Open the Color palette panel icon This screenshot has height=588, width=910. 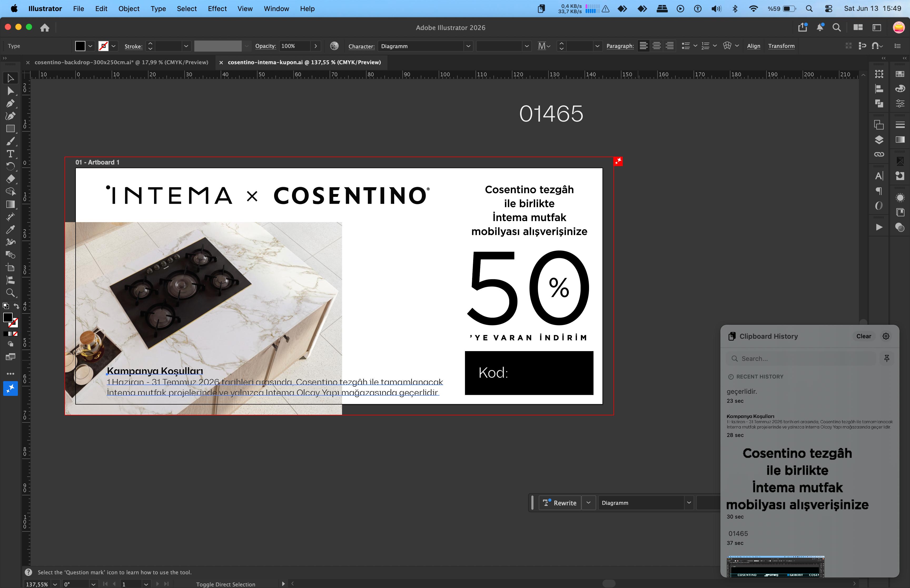coord(900,89)
